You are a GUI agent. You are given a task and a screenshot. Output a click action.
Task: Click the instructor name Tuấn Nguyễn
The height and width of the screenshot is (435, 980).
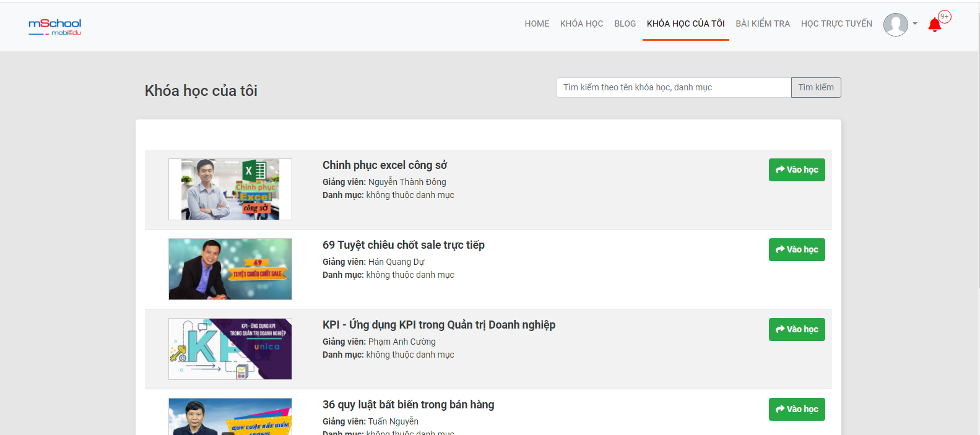(393, 421)
